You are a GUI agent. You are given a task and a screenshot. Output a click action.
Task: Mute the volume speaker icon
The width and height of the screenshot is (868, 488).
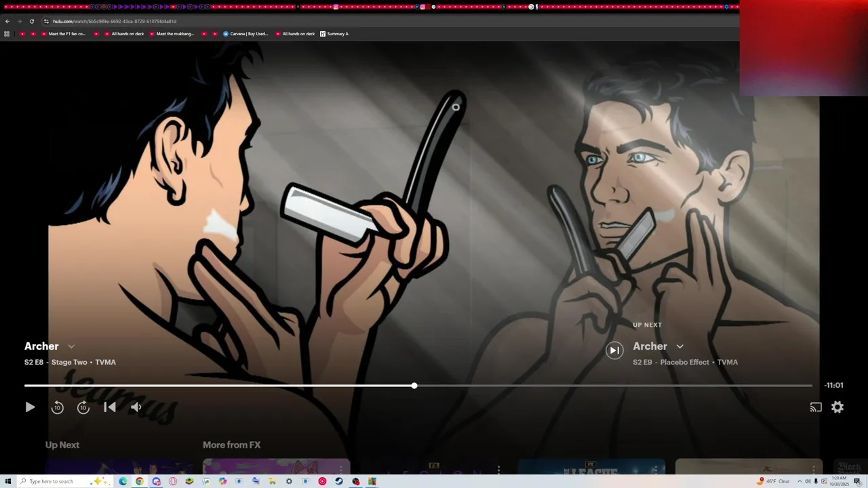click(136, 407)
